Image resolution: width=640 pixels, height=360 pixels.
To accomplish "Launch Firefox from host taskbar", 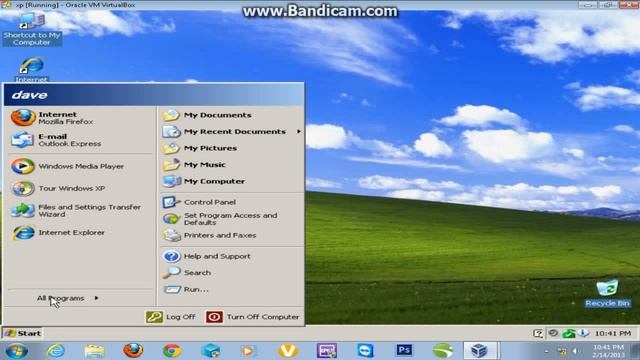I will point(133,351).
